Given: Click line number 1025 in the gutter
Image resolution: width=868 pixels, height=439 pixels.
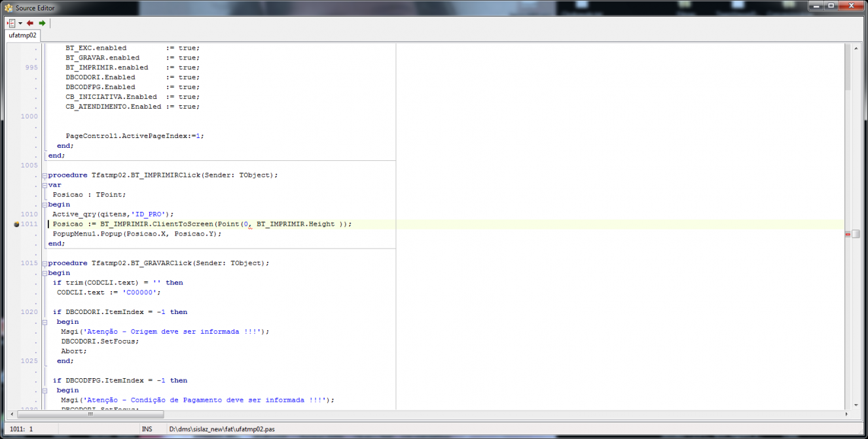Looking at the screenshot, I should point(30,360).
